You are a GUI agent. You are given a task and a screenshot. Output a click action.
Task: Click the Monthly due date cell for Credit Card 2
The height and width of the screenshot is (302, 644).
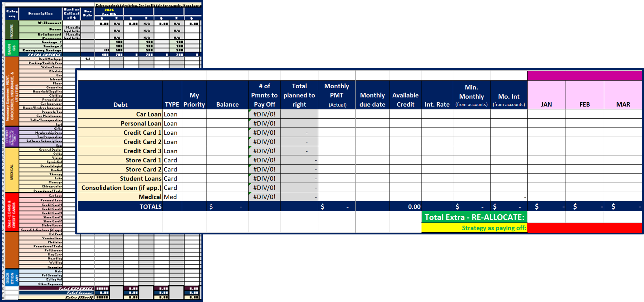point(372,141)
